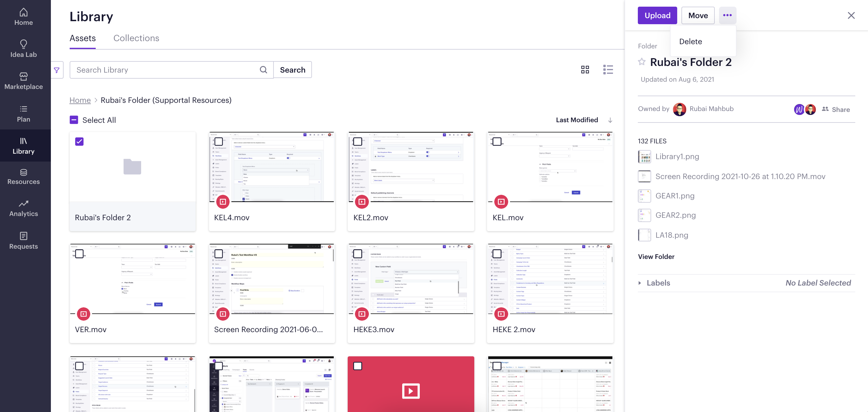Check the HEKE 2.mov checkbox
Screen dimensions: 868x412
(497, 253)
